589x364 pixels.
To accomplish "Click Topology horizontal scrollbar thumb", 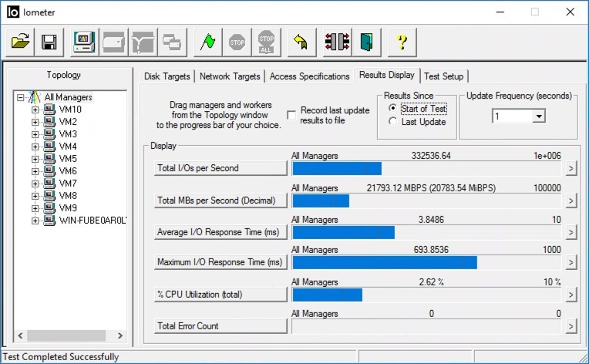I will 66,335.
